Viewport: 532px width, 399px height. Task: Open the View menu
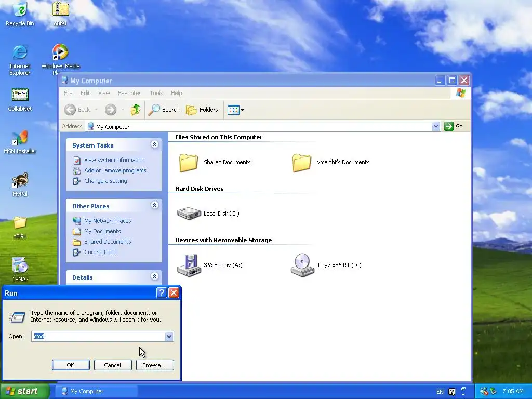point(104,93)
